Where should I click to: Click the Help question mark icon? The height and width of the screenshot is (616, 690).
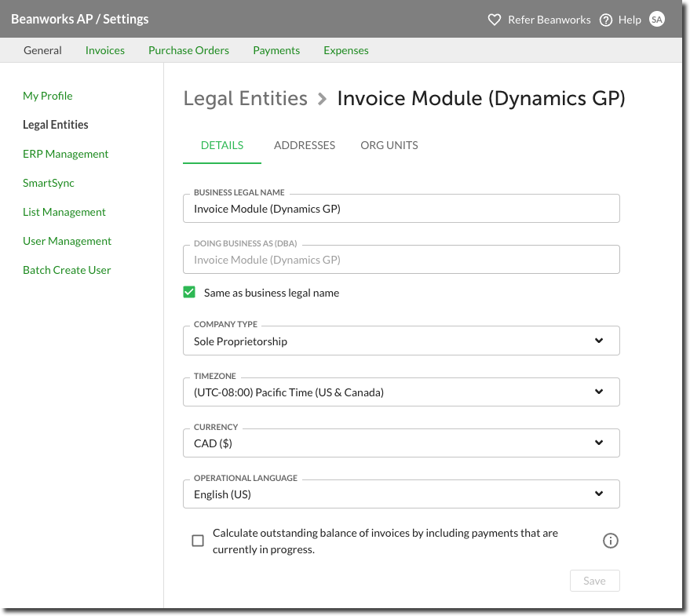(x=606, y=20)
